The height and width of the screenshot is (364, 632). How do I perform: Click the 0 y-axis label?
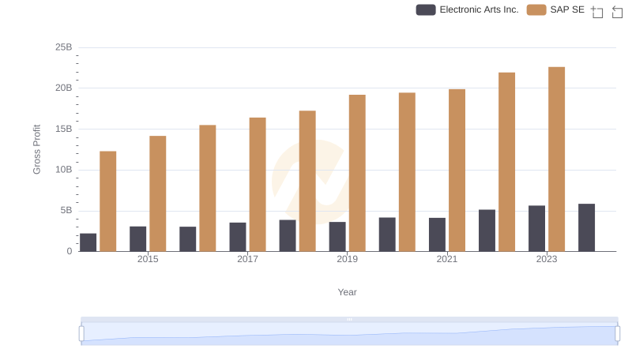[x=70, y=251]
